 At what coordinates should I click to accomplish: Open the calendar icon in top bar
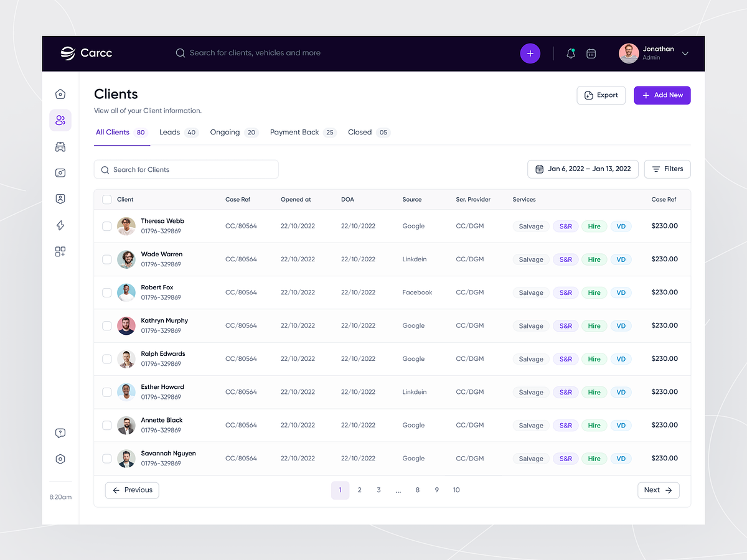(591, 54)
